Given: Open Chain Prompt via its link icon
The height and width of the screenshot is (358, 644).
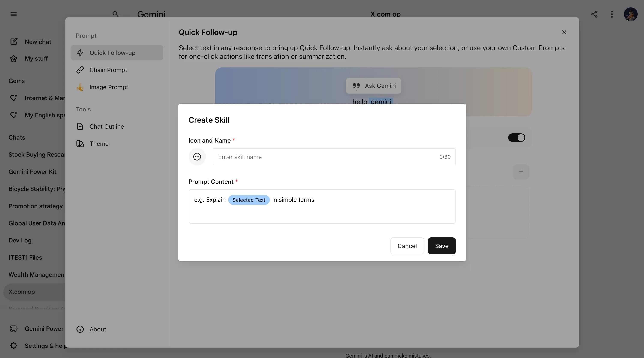Looking at the screenshot, I should pos(80,70).
